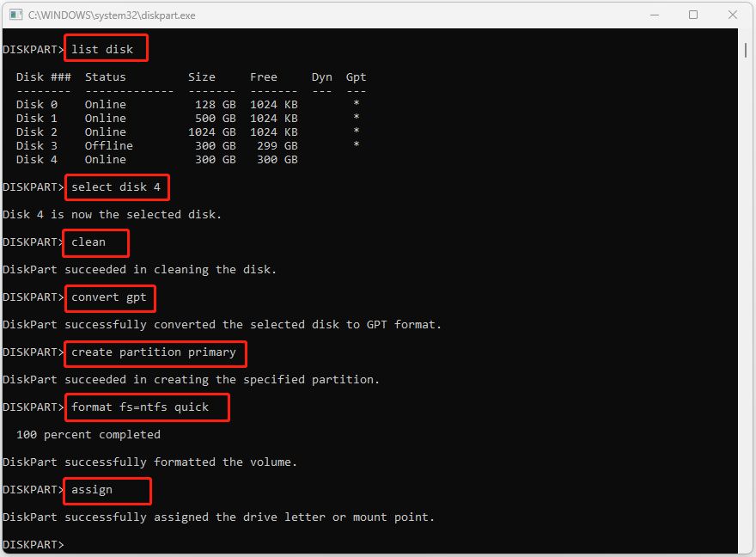Click the 'assign' command text
Screen dimensions: 756x557
[92, 490]
